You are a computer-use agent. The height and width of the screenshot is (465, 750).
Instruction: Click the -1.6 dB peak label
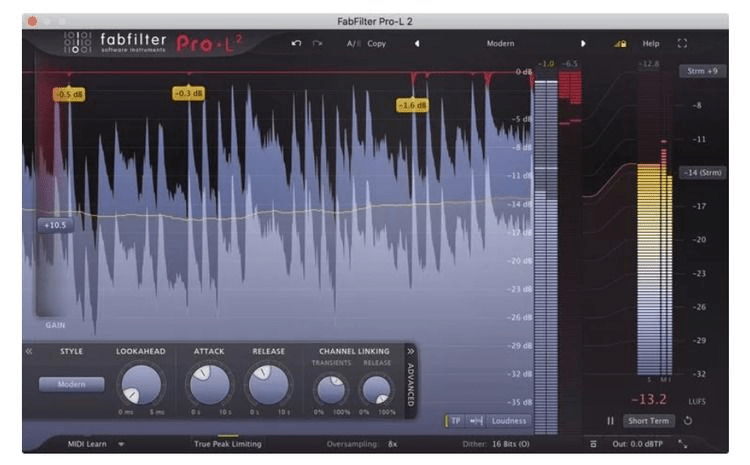412,105
